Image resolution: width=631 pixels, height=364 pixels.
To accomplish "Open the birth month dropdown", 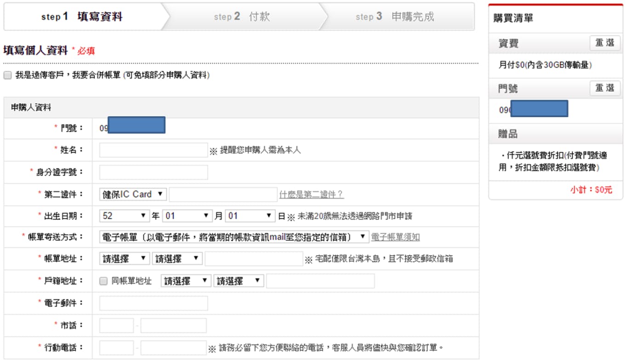I will click(187, 216).
